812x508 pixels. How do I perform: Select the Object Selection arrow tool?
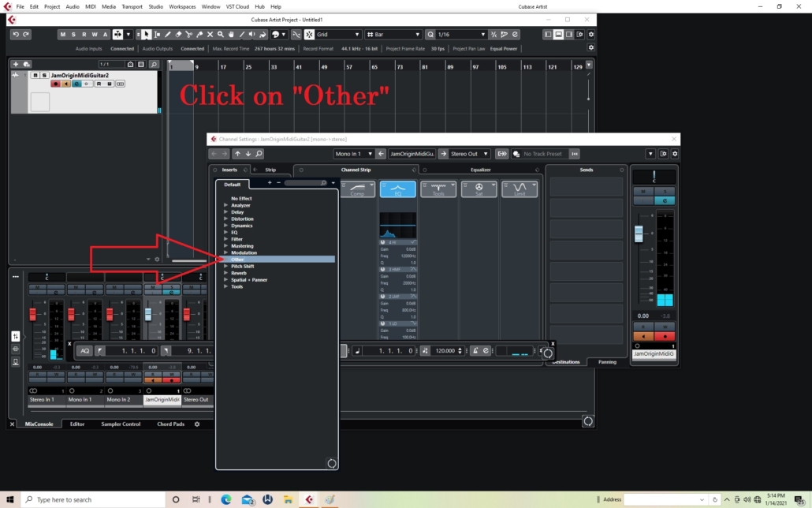tap(147, 34)
